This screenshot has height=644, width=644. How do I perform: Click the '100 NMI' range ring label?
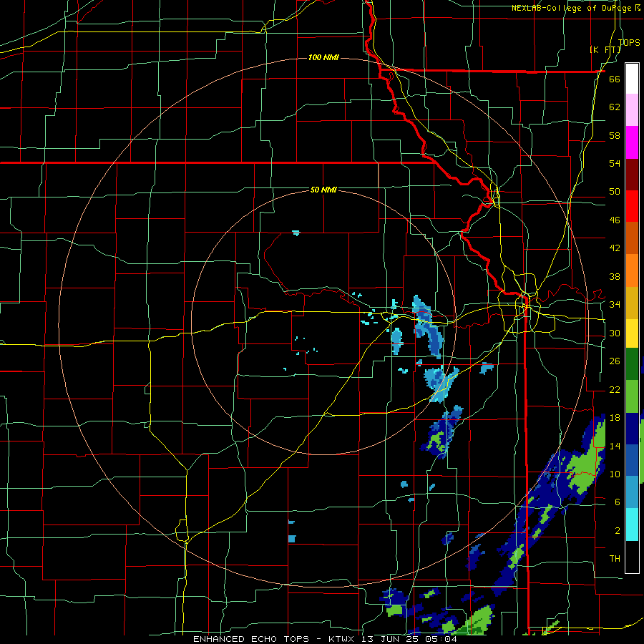tap(323, 57)
